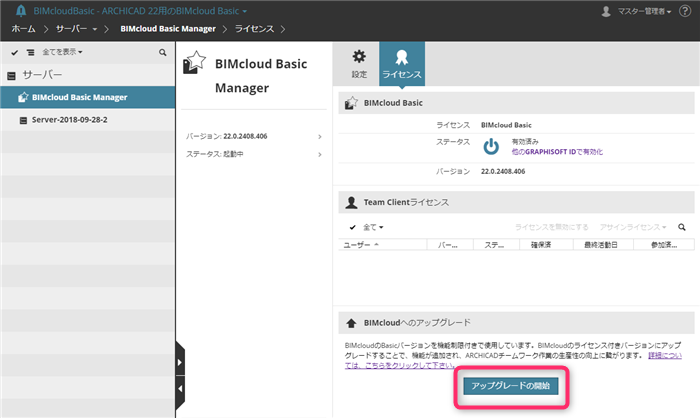
Task: Click the upgrade arrow icon
Action: [351, 323]
